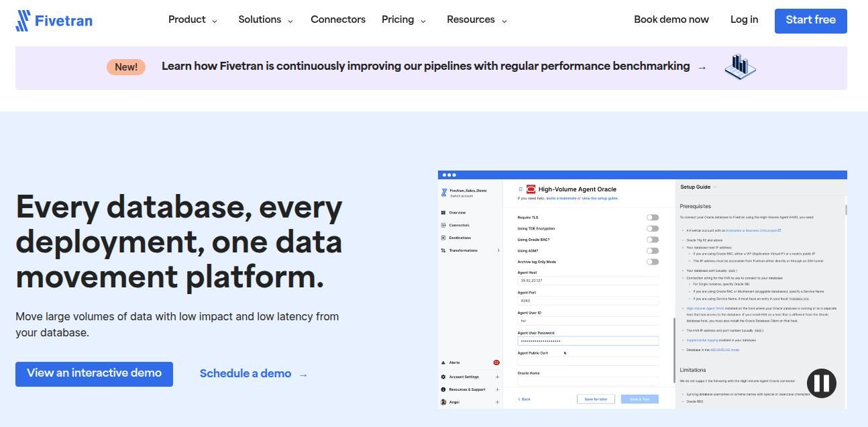Screen dimensions: 868x427
Task: Click the Agent Port input field
Action: tap(588, 301)
